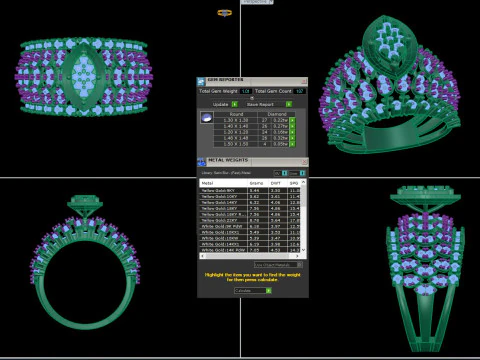Toggle the Use Object Materials checkbox
Viewport: 480px width, 360px height.
299,265
